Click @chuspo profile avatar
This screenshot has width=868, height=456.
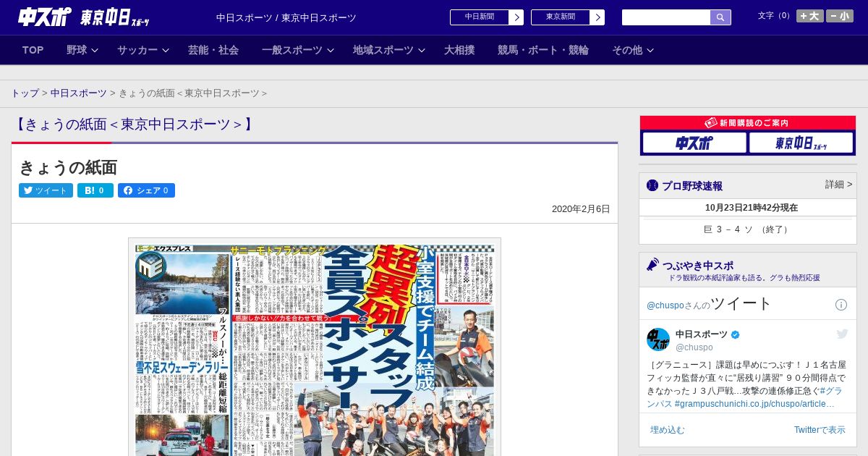pyautogui.click(x=658, y=339)
